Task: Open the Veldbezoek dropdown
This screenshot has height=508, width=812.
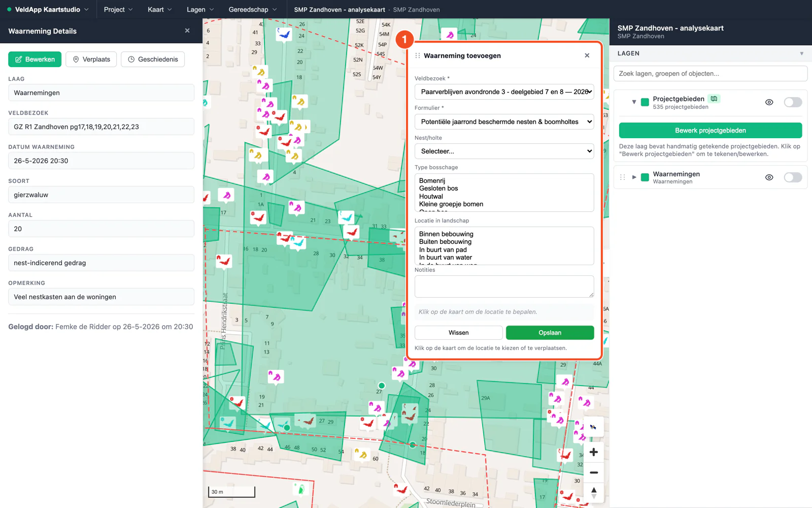Action: click(x=504, y=92)
